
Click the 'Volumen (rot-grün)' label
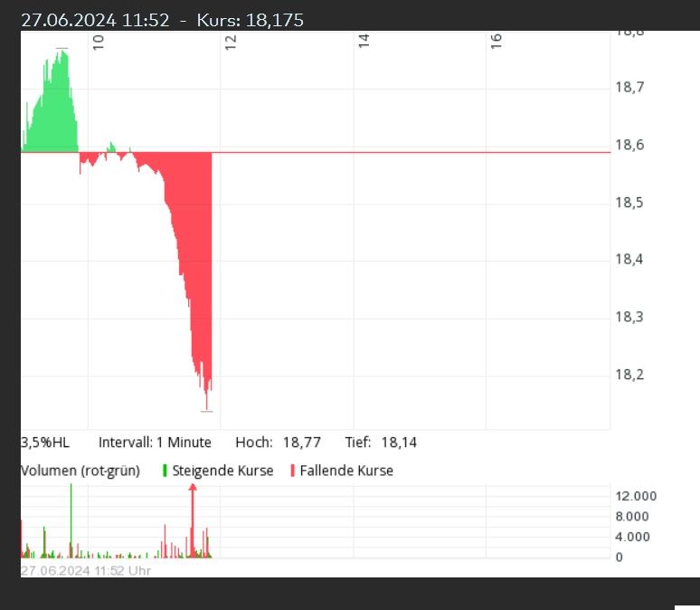pos(80,471)
